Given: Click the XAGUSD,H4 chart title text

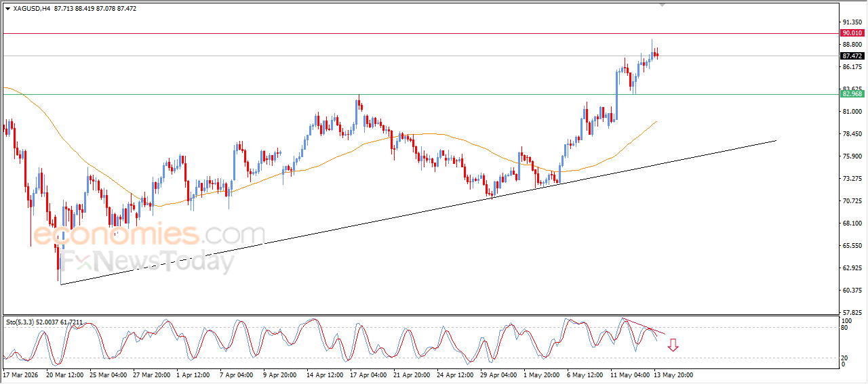Looking at the screenshot, I should (x=32, y=9).
